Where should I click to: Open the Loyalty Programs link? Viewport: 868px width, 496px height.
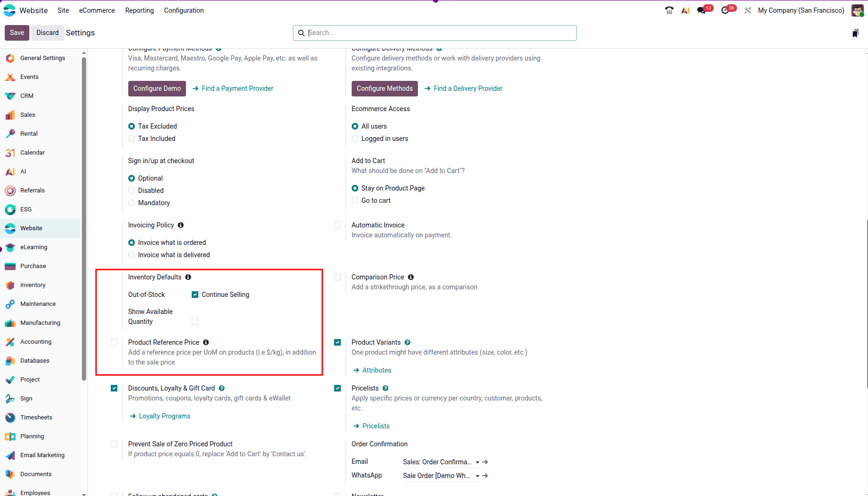160,416
